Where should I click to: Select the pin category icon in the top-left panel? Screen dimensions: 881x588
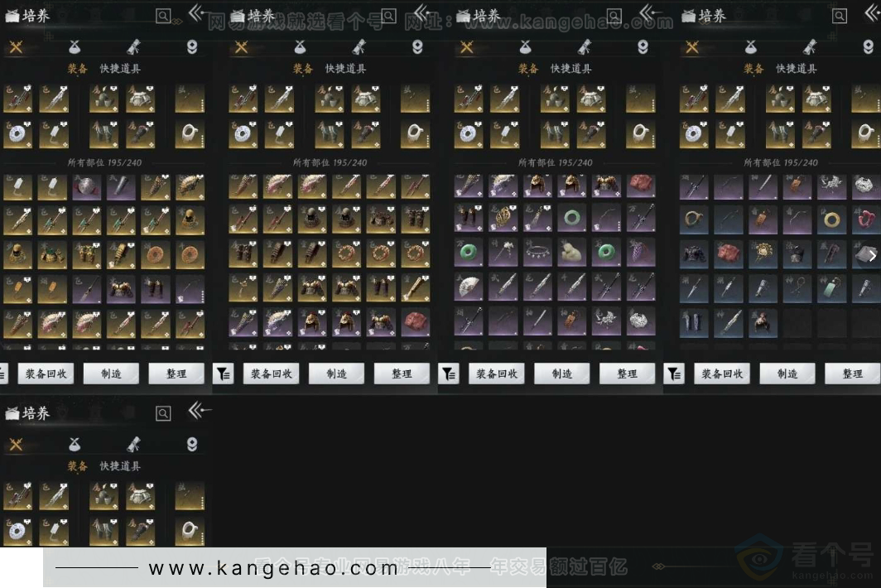[x=191, y=47]
